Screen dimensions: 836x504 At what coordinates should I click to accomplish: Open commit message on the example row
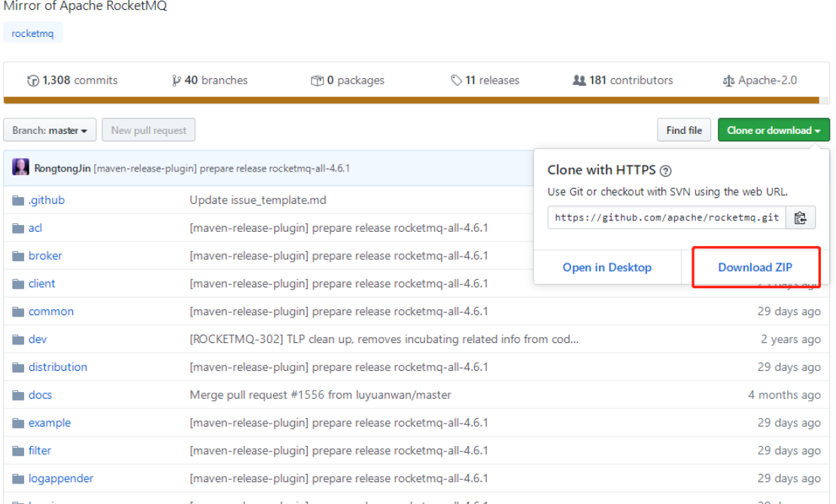(339, 423)
